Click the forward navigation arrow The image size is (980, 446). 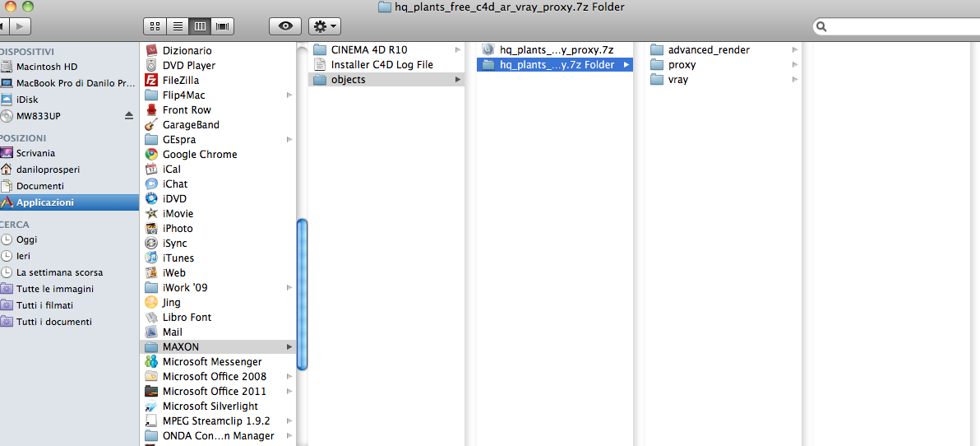point(21,26)
